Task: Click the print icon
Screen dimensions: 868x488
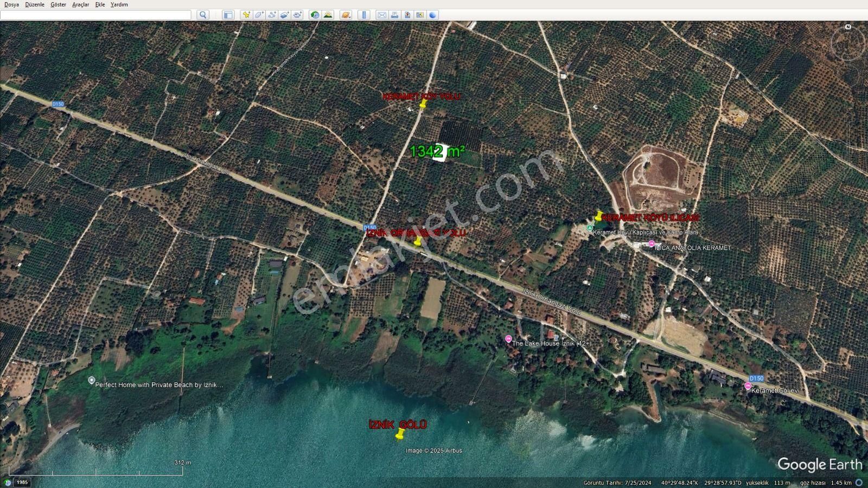Action: [394, 15]
